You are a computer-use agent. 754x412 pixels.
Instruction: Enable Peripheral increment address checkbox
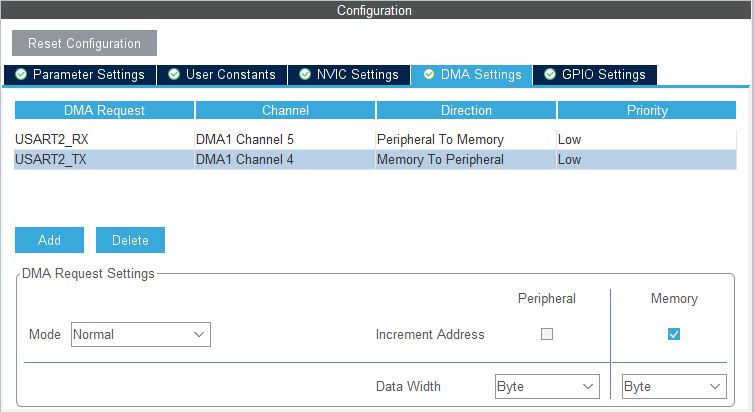(x=547, y=334)
